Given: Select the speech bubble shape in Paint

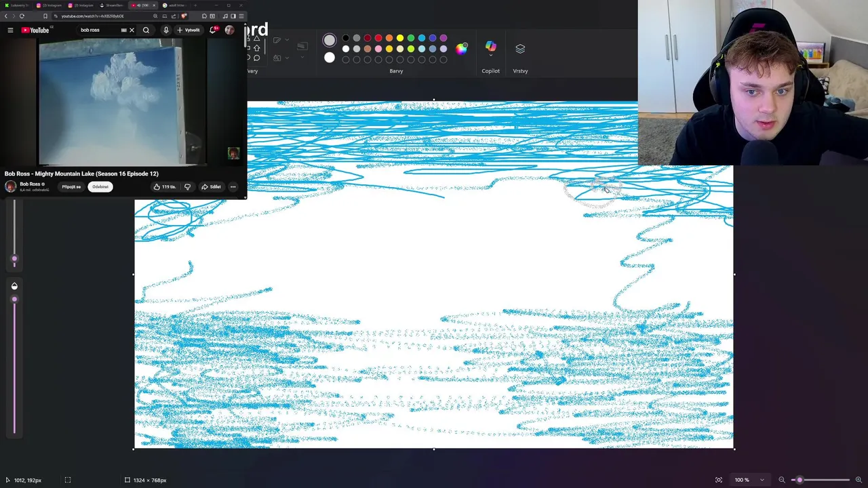Looking at the screenshot, I should coord(256,58).
